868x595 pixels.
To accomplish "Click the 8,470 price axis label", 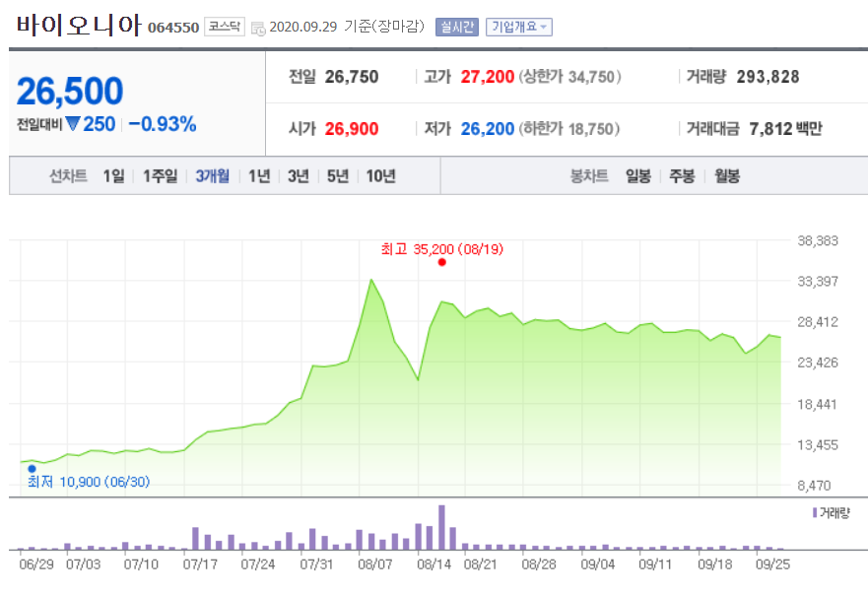I will click(814, 486).
